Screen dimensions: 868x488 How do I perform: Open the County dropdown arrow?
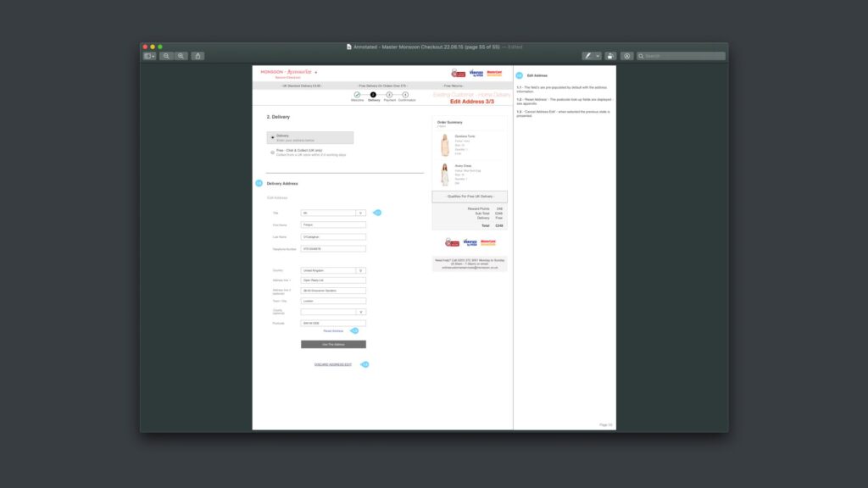(x=360, y=311)
